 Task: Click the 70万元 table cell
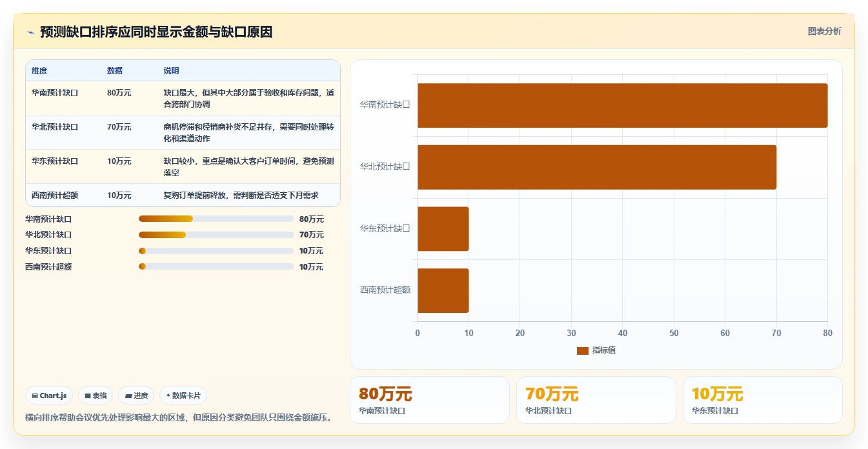click(x=119, y=127)
